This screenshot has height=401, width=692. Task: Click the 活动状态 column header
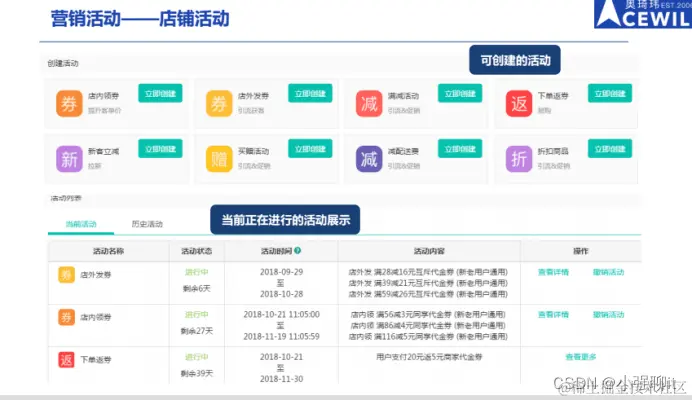[x=196, y=251]
